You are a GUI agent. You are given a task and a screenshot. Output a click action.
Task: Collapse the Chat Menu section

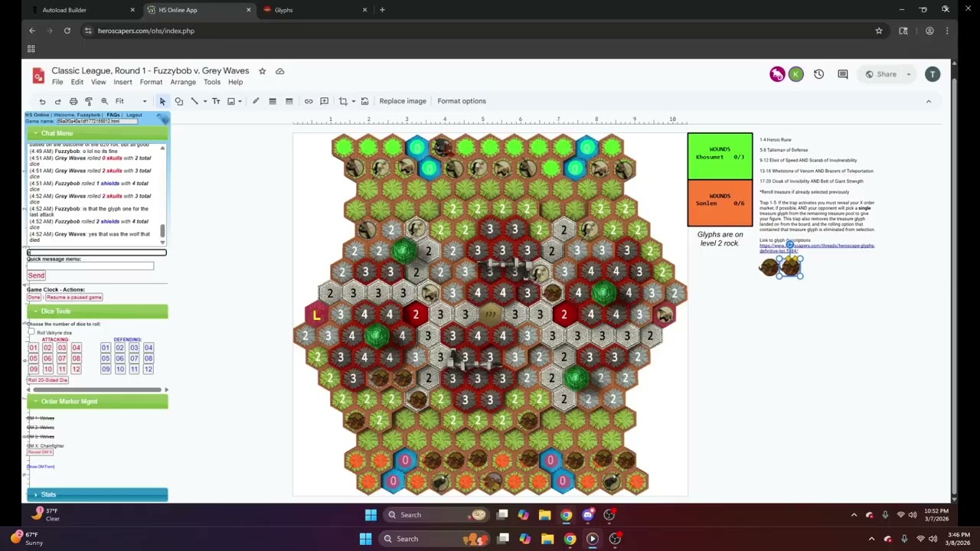[x=97, y=133]
